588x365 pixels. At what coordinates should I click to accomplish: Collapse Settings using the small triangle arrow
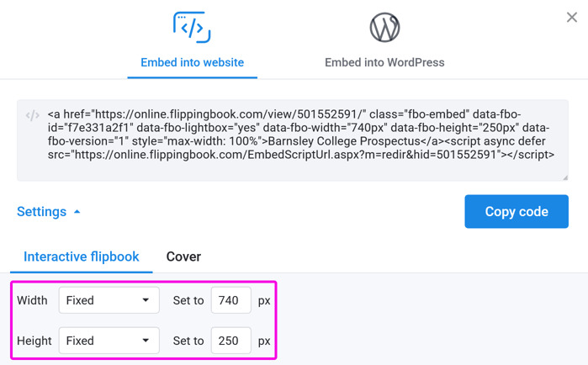(77, 212)
